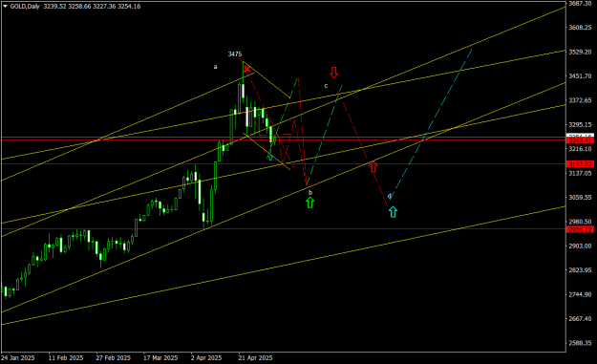The image size is (597, 364).
Task: Open the chart menu triangle beside GOLD,Daily
Action: pyautogui.click(x=5, y=6)
